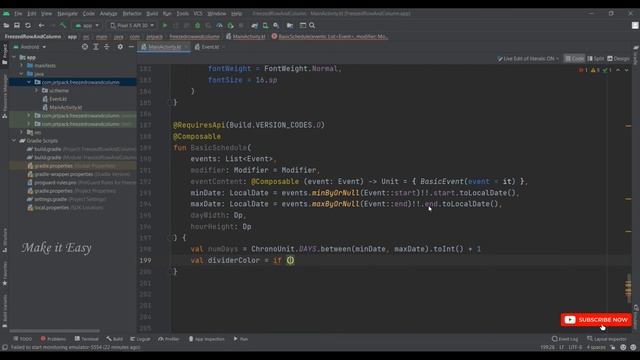640x360 pixels.
Task: Switch editor to Split view
Action: pyautogui.click(x=596, y=59)
